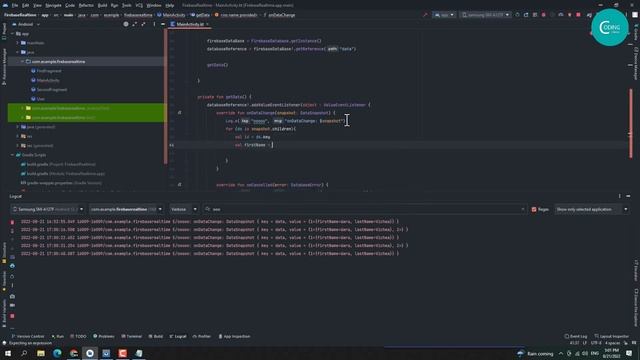This screenshot has width=640, height=360.
Task: Click the Logcat screenshot camera icon
Action: 12,296
